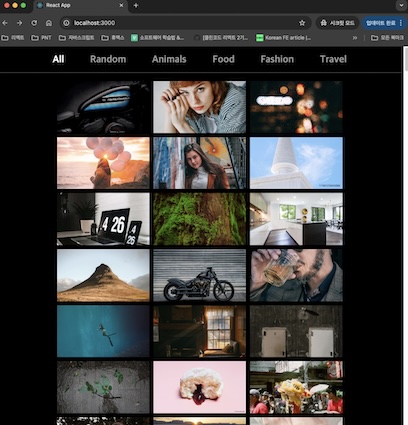408x425 pixels.
Task: Open the incognito mode indicator
Action: (x=337, y=23)
